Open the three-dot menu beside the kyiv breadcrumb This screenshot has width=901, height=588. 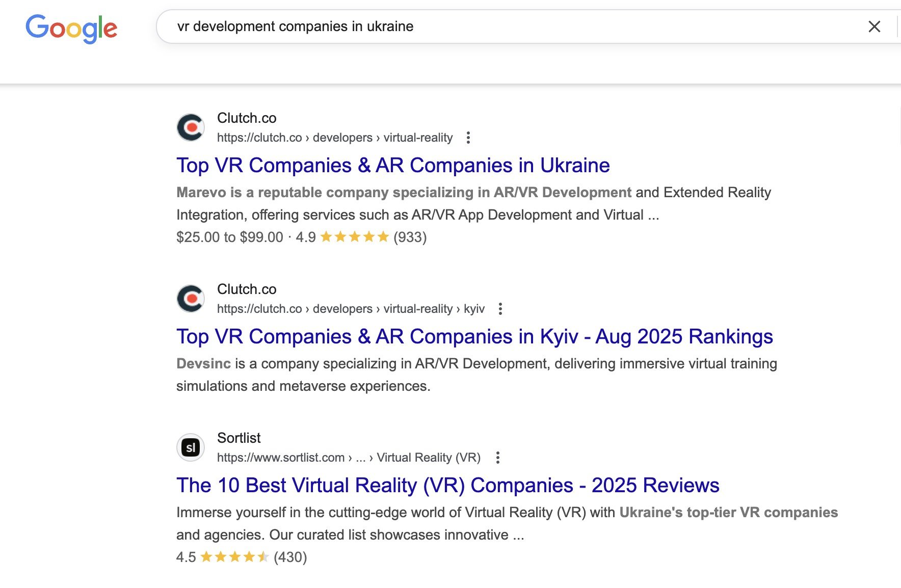coord(500,309)
